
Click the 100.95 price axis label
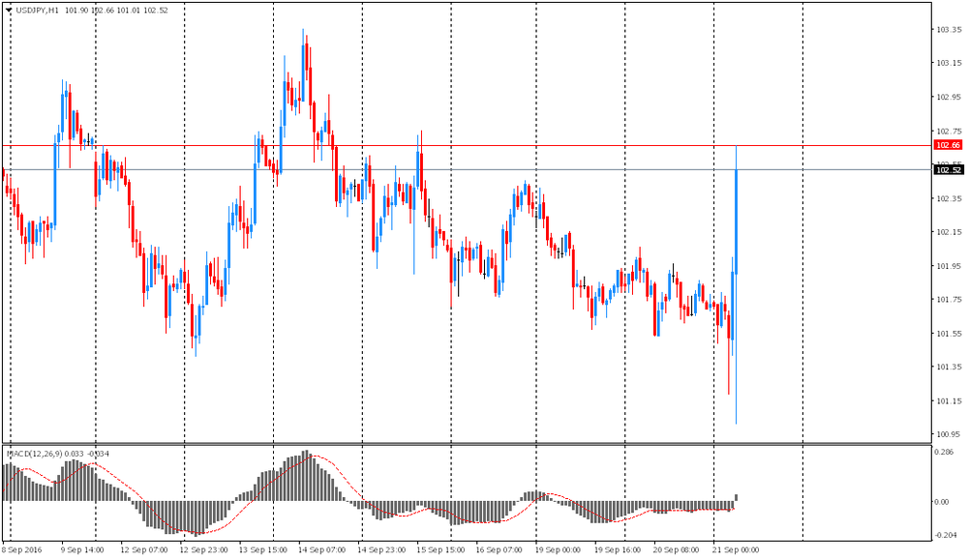coord(949,435)
